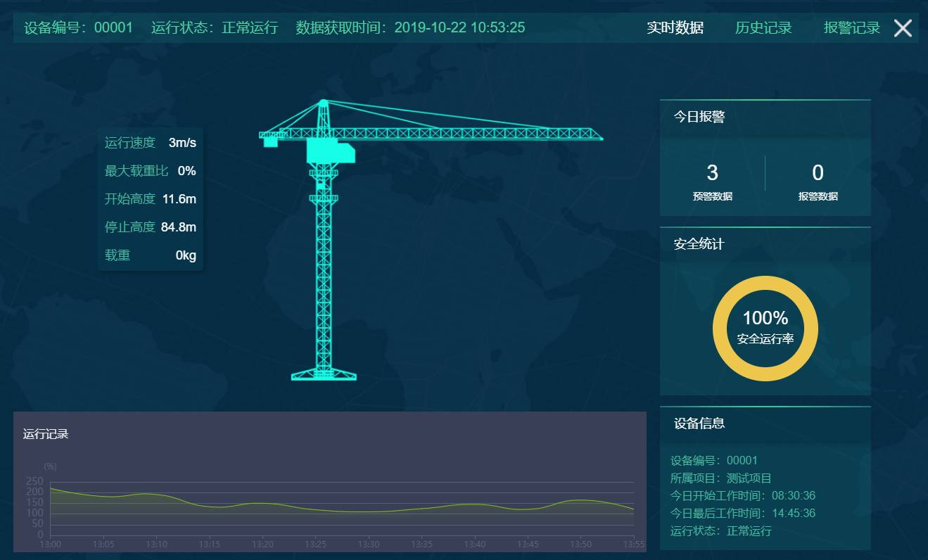Click the 今日报警 panel header
Image resolution: width=928 pixels, height=560 pixels.
[x=699, y=117]
